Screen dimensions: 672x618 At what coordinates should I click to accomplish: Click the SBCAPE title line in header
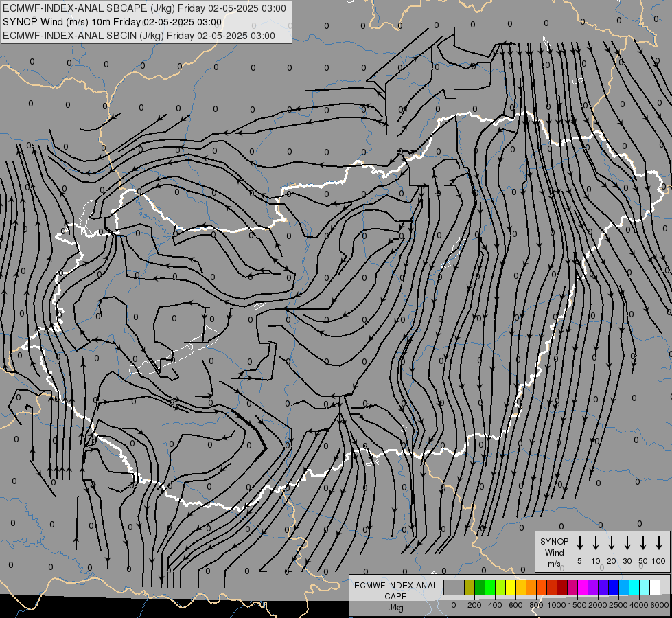[x=144, y=8]
